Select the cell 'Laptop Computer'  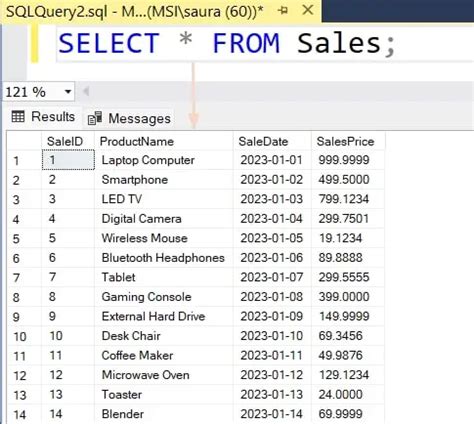(164, 160)
